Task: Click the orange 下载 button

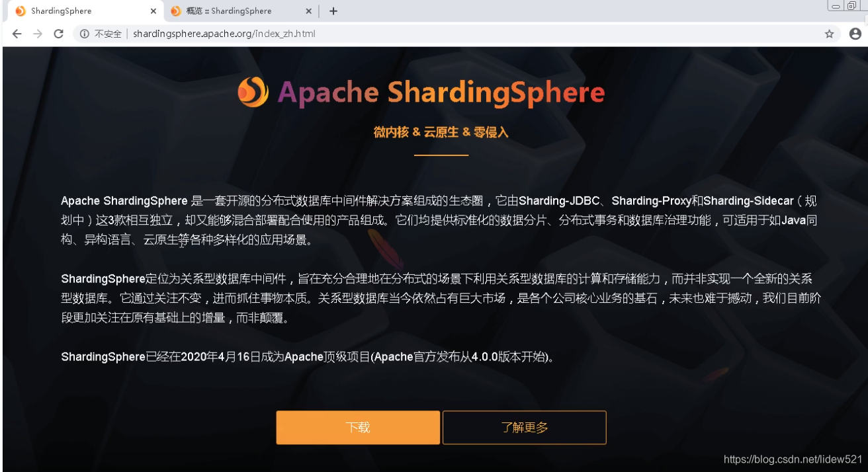Action: (358, 427)
